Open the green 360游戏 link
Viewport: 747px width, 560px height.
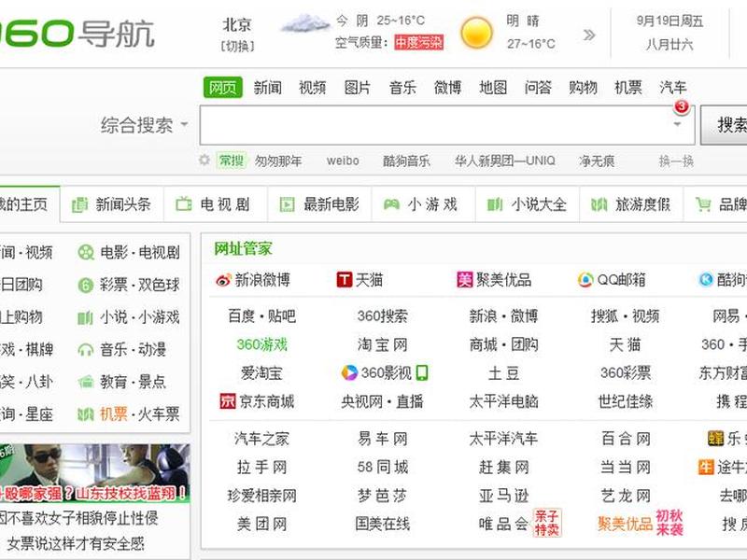pyautogui.click(x=262, y=344)
